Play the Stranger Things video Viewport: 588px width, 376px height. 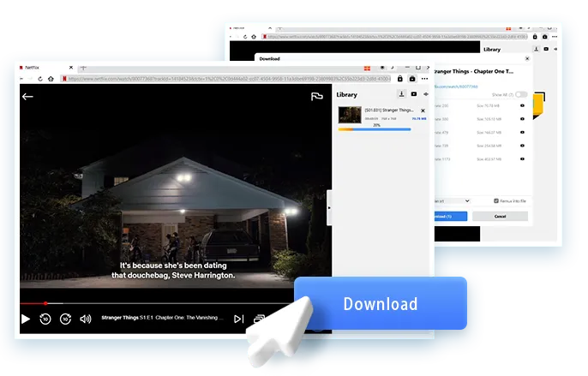pos(26,319)
